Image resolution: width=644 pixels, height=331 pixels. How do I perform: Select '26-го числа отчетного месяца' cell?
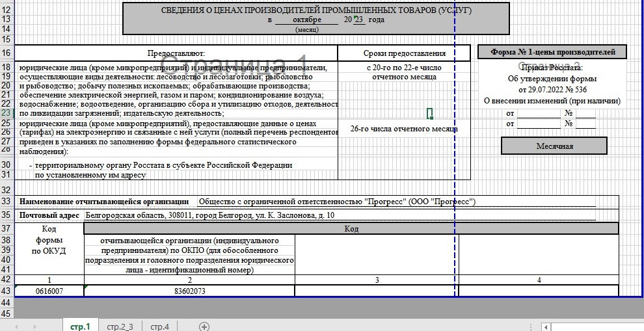404,129
